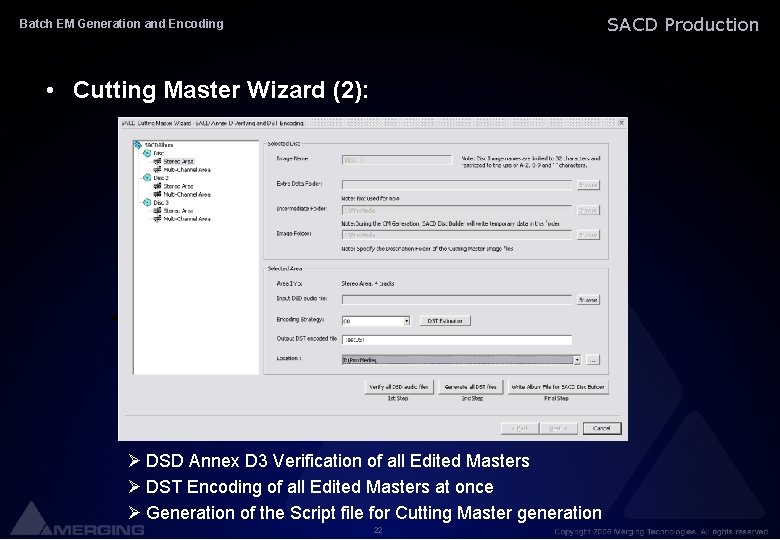Click the Disc 3 icon in the tree
The image size is (780, 540).
(147, 202)
